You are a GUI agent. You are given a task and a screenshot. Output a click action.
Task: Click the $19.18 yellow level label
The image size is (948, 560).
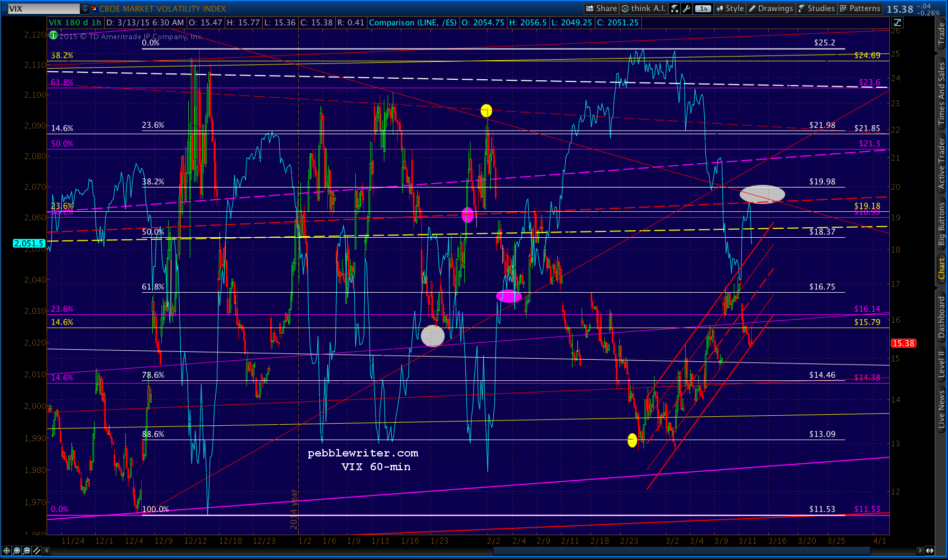867,206
